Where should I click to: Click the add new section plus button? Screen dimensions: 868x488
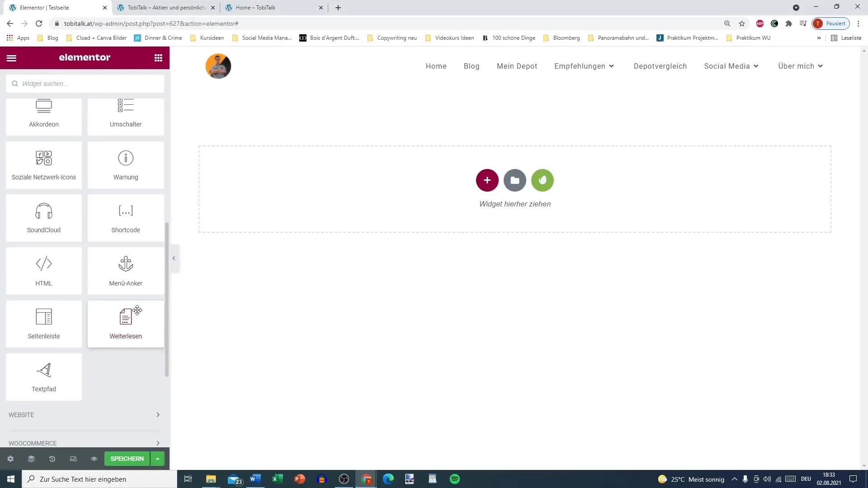tap(487, 180)
